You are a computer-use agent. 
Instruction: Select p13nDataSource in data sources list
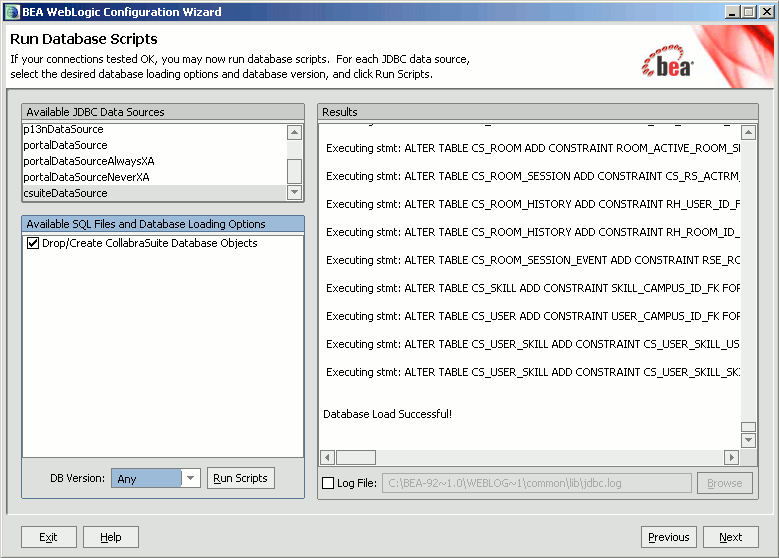point(155,129)
